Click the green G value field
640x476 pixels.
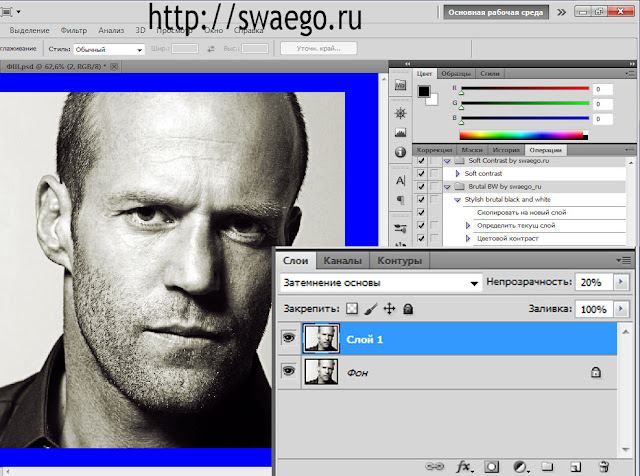[x=602, y=104]
